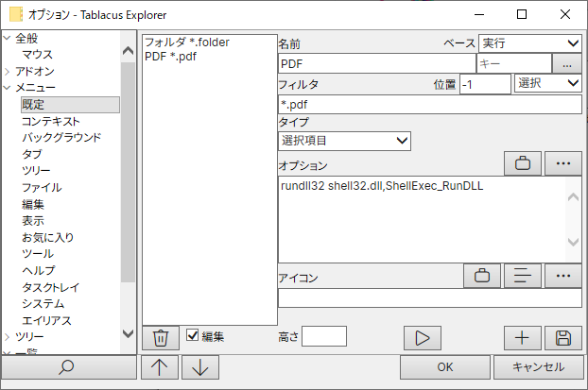Select タブ in the menu tree
588x390 pixels.
tap(32, 154)
